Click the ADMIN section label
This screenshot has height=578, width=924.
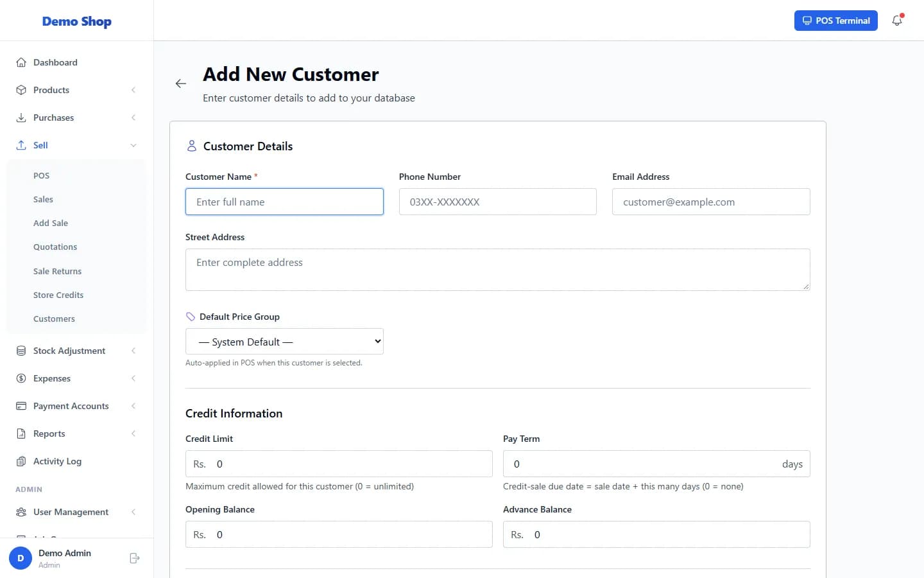29,489
